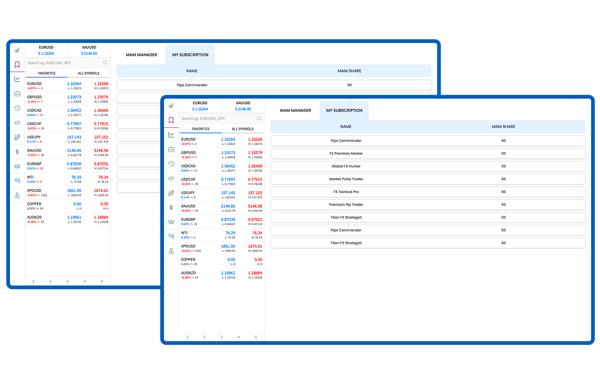Select USDCHF symbol row in back window
This screenshot has width=600, height=384.
click(x=68, y=125)
